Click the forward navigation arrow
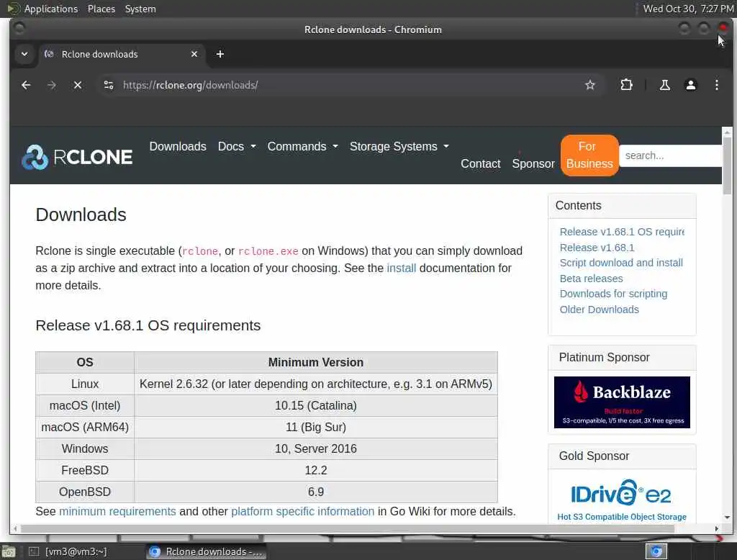The width and height of the screenshot is (737, 560). tap(52, 85)
